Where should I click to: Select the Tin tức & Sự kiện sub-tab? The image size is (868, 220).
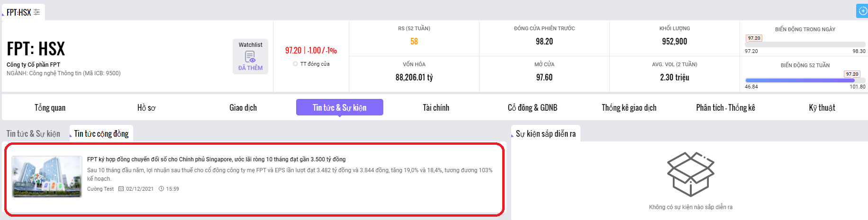pyautogui.click(x=33, y=134)
